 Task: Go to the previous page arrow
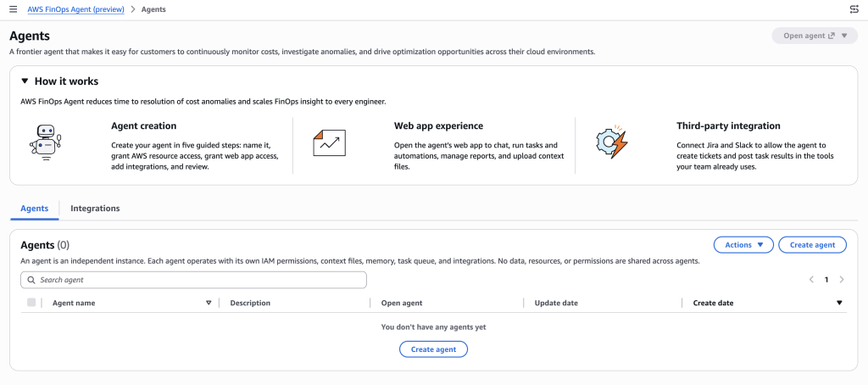tap(811, 280)
